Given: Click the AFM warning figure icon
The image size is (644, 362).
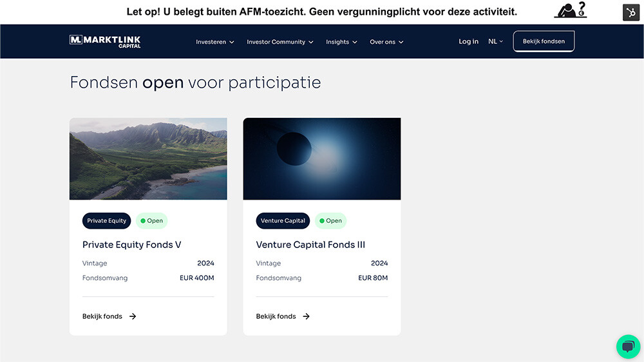Looking at the screenshot, I should 571,10.
